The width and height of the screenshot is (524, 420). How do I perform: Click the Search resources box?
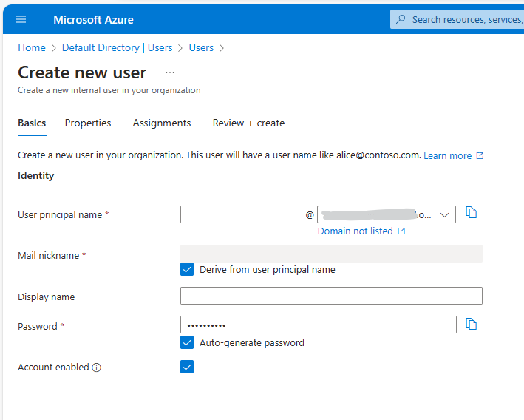coord(466,19)
